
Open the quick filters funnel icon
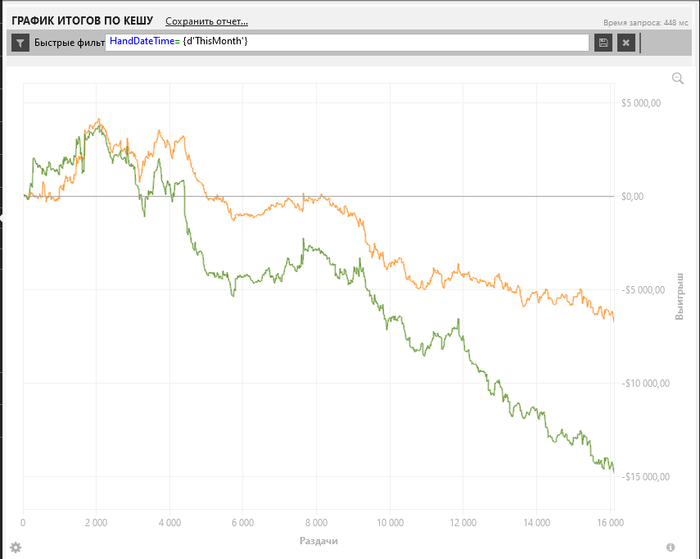pos(20,43)
